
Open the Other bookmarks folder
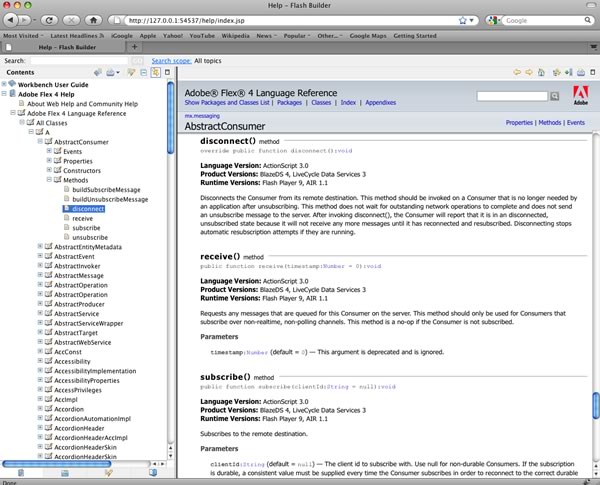tap(329, 36)
